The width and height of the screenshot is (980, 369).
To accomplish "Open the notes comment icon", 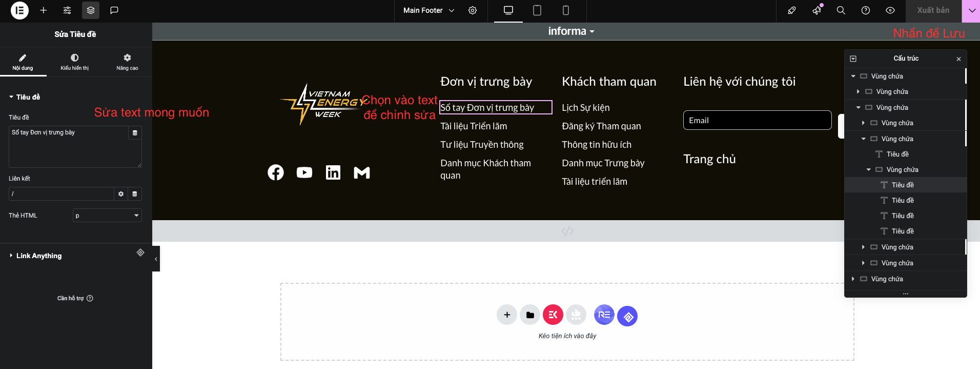I will pyautogui.click(x=114, y=10).
